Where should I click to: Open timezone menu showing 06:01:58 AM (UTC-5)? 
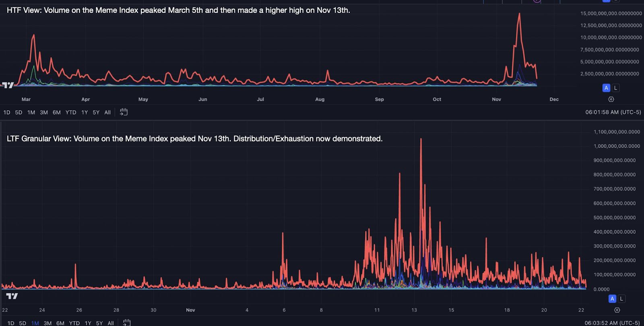click(x=613, y=112)
